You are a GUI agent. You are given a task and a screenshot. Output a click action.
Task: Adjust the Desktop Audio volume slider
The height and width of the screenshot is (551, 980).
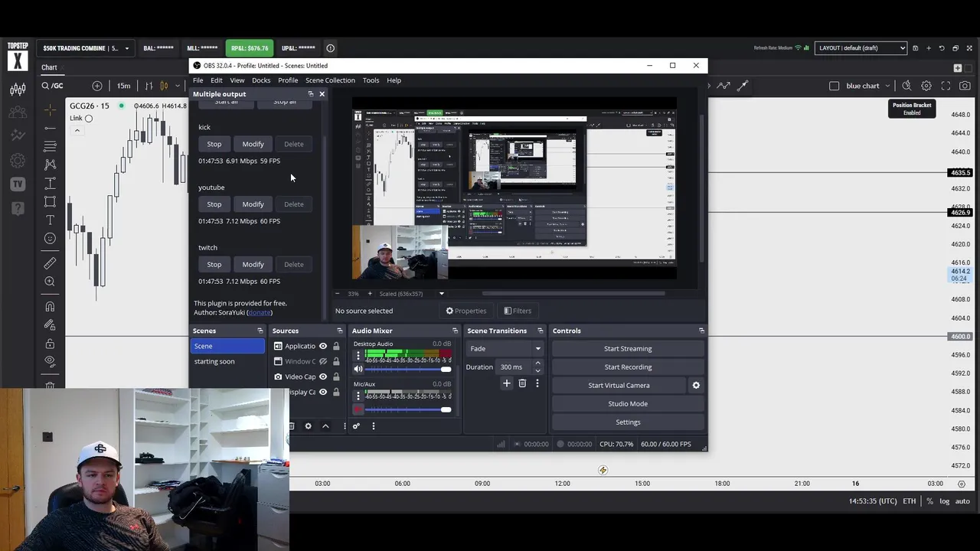(x=408, y=370)
